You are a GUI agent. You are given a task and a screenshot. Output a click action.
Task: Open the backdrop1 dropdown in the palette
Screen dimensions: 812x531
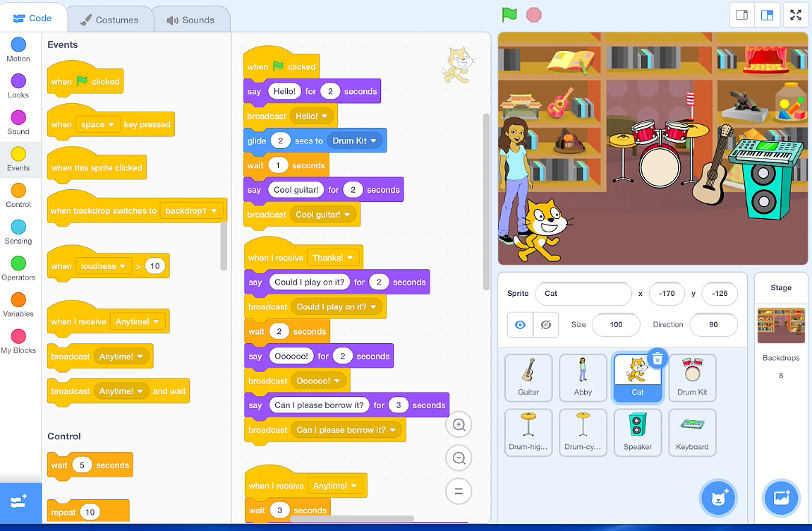coord(191,210)
